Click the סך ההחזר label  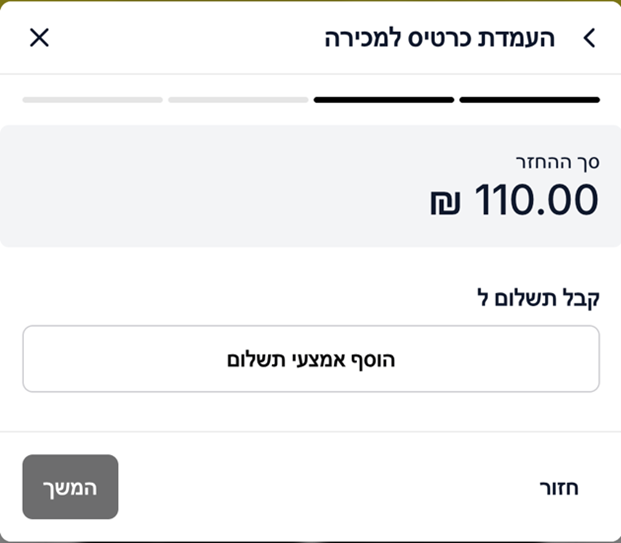(556, 160)
